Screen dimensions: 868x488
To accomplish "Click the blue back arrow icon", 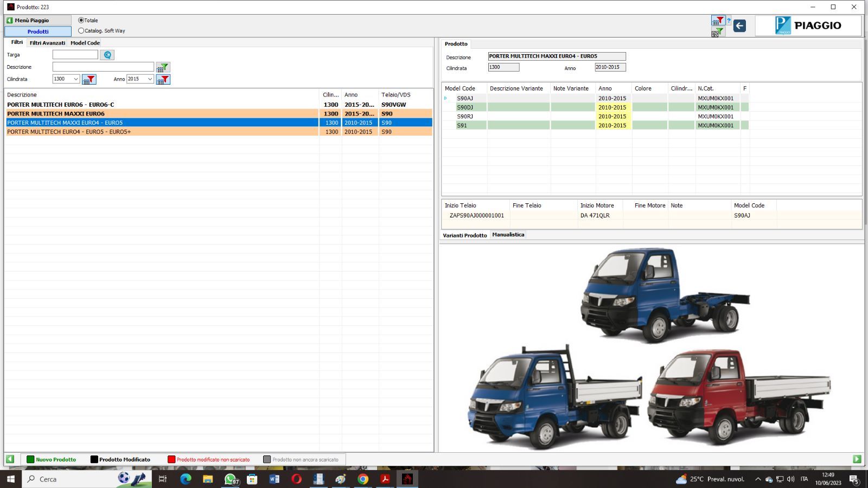I will pyautogui.click(x=739, y=25).
